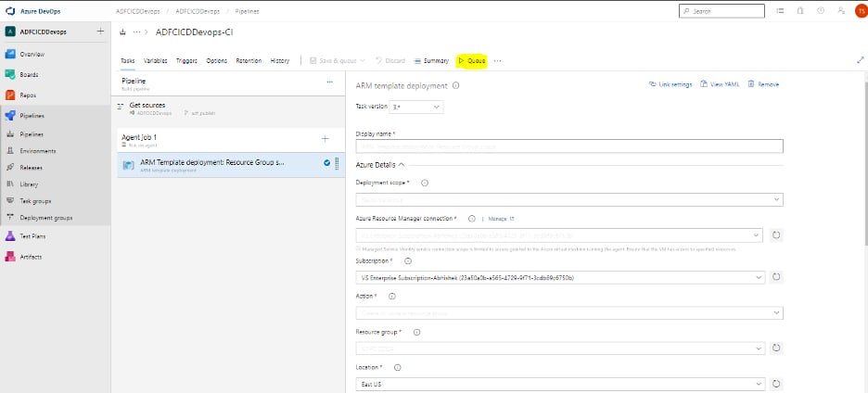Image resolution: width=868 pixels, height=393 pixels.
Task: Open the marketplace bag icon in header
Action: (800, 10)
